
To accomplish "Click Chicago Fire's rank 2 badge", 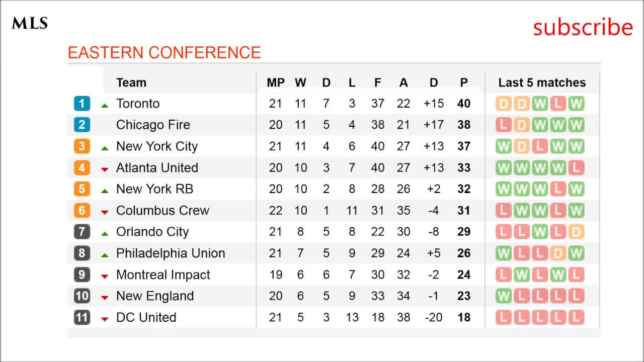I will coord(82,125).
